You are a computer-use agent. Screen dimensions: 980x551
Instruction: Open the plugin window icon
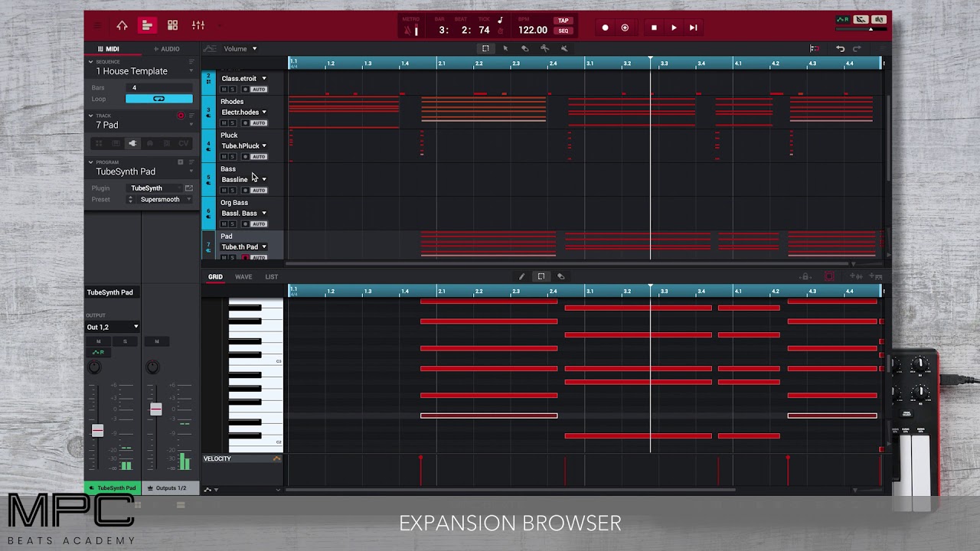pyautogui.click(x=188, y=188)
